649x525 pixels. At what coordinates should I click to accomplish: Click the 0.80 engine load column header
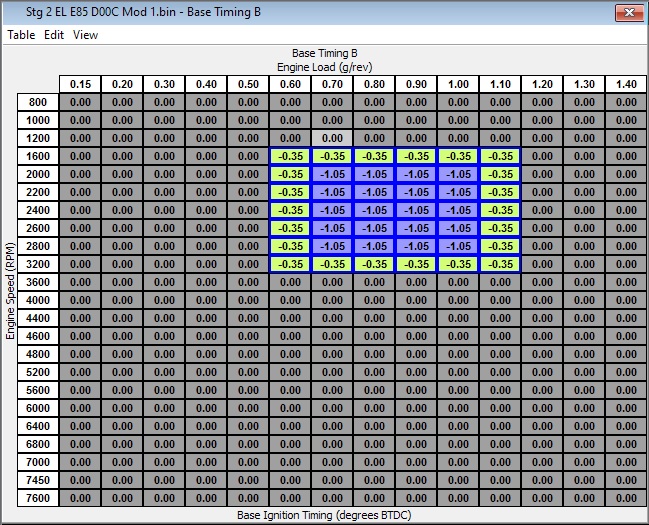(374, 84)
